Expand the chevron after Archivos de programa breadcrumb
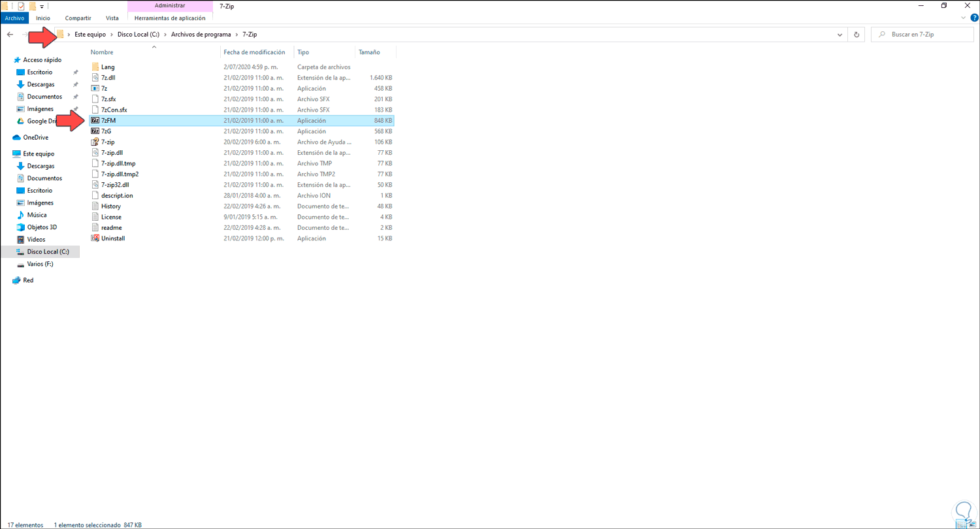The width and height of the screenshot is (980, 529). [x=237, y=34]
